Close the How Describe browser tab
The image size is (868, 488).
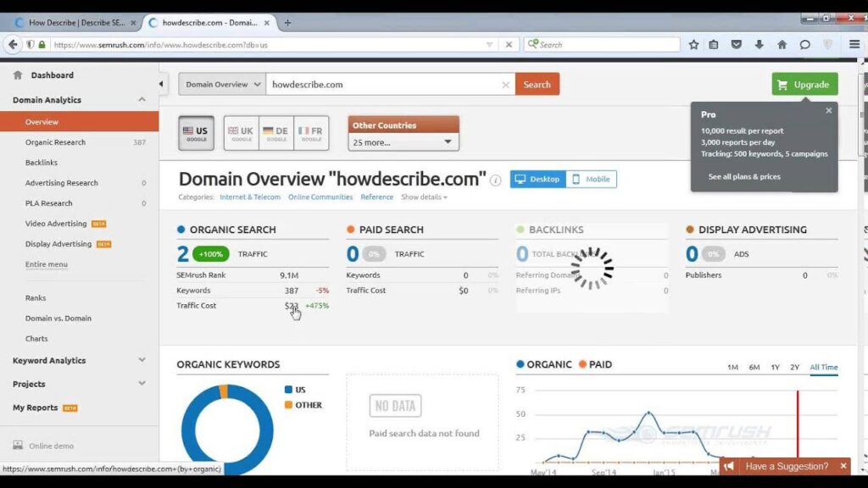pos(133,23)
